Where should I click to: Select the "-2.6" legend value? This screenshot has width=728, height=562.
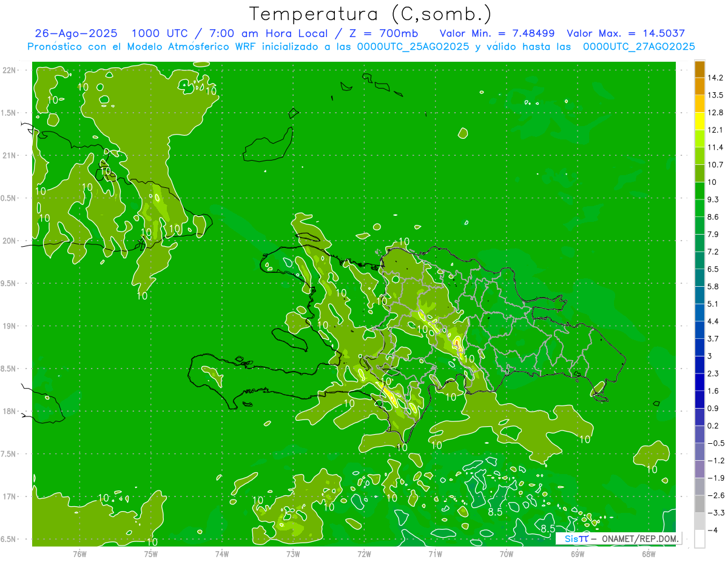coord(715,495)
